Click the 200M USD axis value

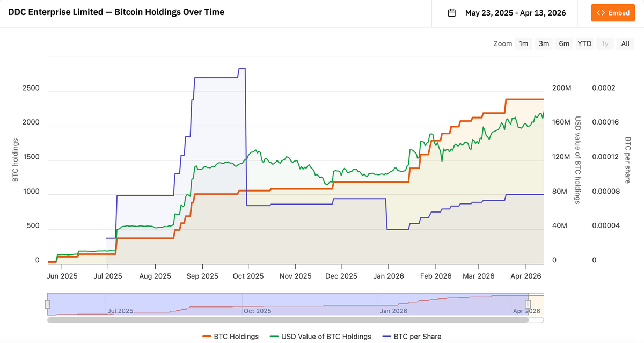point(561,88)
